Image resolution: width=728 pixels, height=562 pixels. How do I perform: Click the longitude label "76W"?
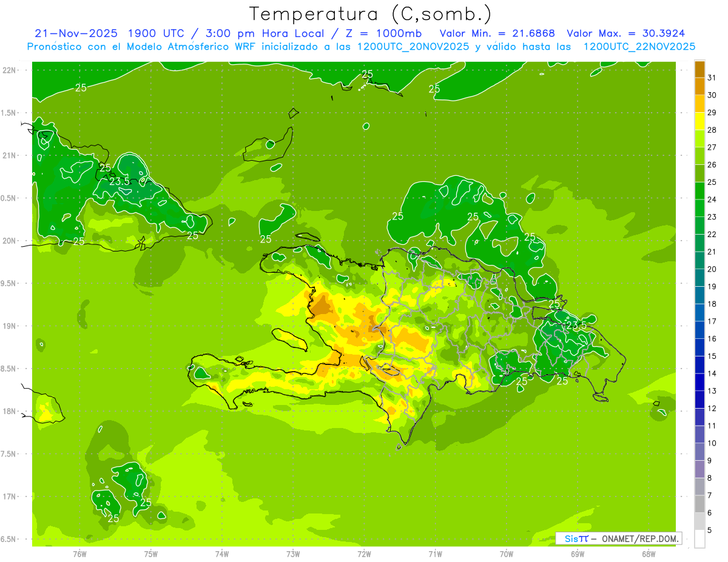[79, 554]
